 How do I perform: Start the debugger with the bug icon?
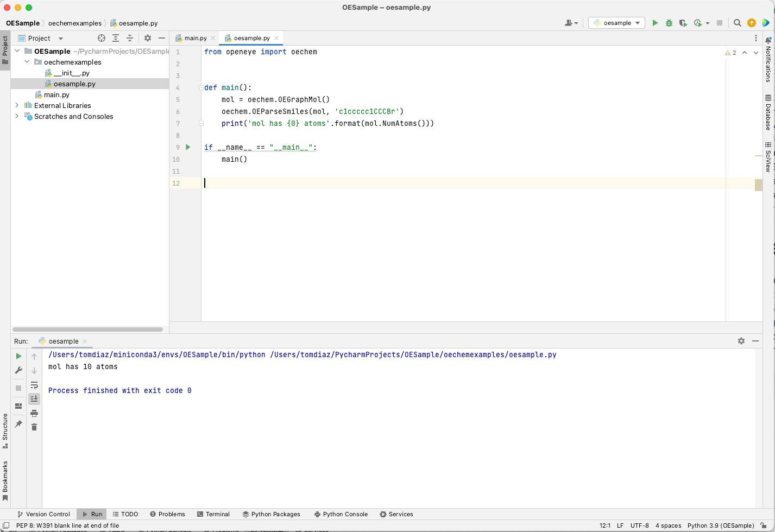click(x=669, y=23)
